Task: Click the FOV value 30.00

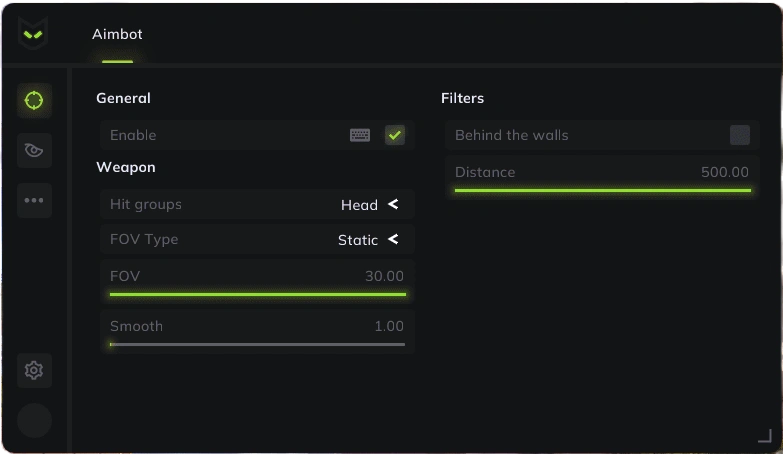Action: coord(384,276)
